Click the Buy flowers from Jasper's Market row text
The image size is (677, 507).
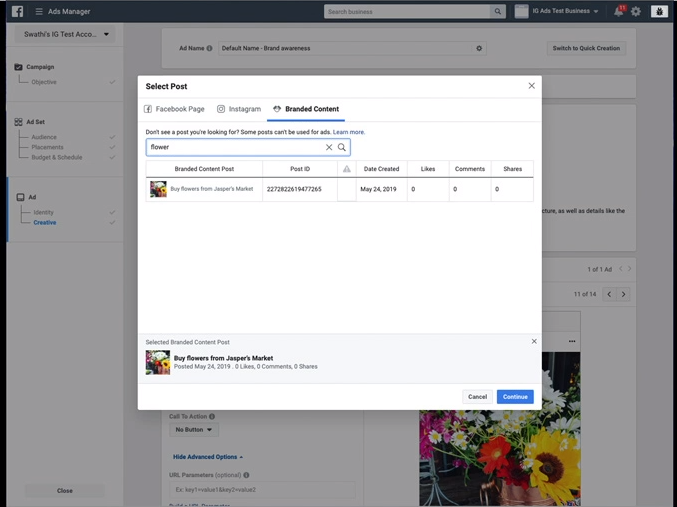tap(212, 189)
